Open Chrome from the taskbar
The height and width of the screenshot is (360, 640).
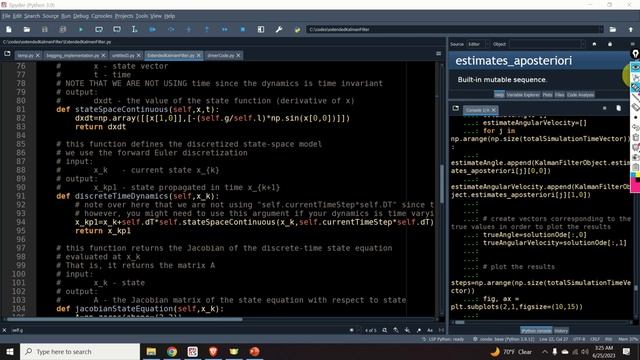[172, 351]
